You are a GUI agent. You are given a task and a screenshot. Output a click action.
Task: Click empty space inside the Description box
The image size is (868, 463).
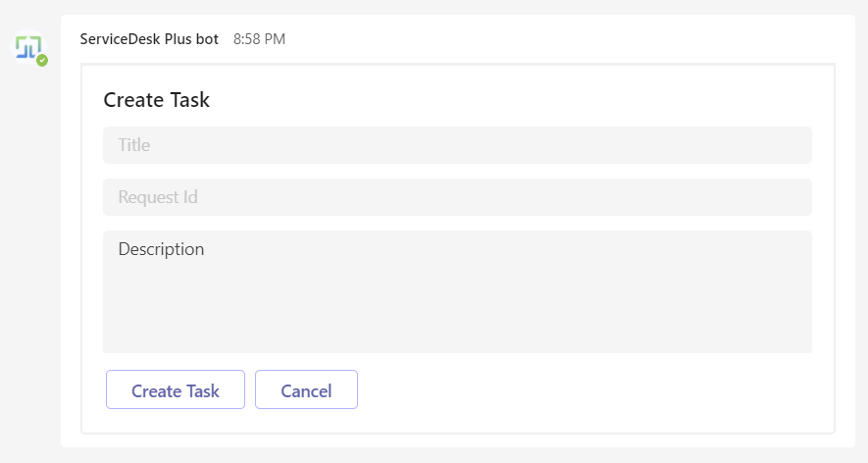tap(490, 309)
